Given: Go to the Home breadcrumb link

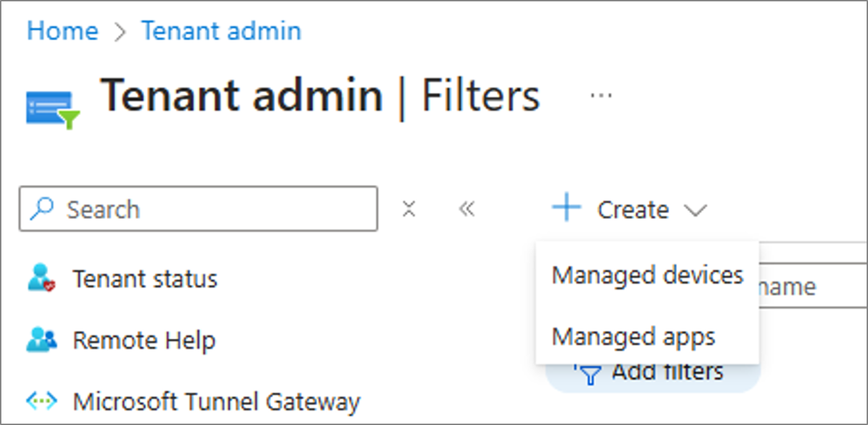Looking at the screenshot, I should (63, 30).
